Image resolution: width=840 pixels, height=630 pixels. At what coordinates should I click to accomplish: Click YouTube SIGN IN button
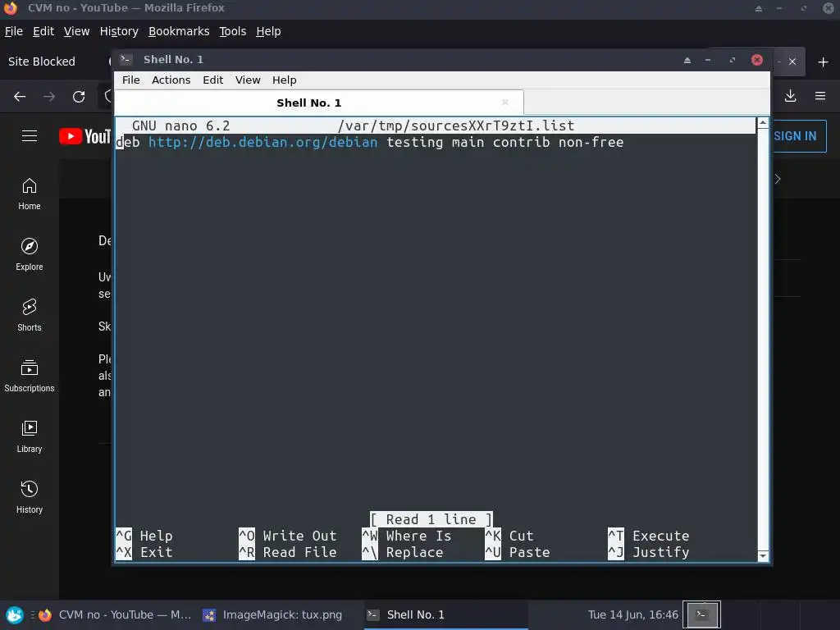coord(795,136)
